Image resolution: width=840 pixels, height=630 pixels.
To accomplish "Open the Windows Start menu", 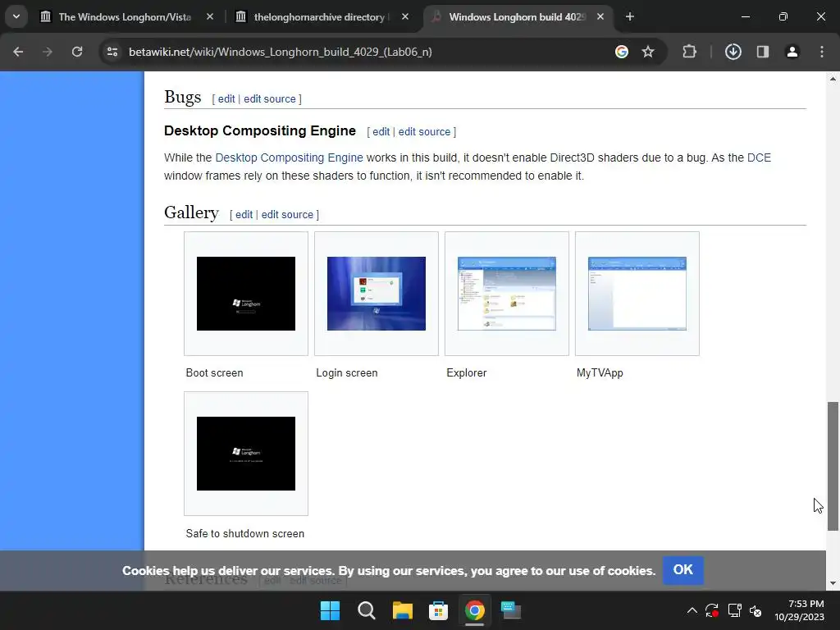I will pos(330,610).
